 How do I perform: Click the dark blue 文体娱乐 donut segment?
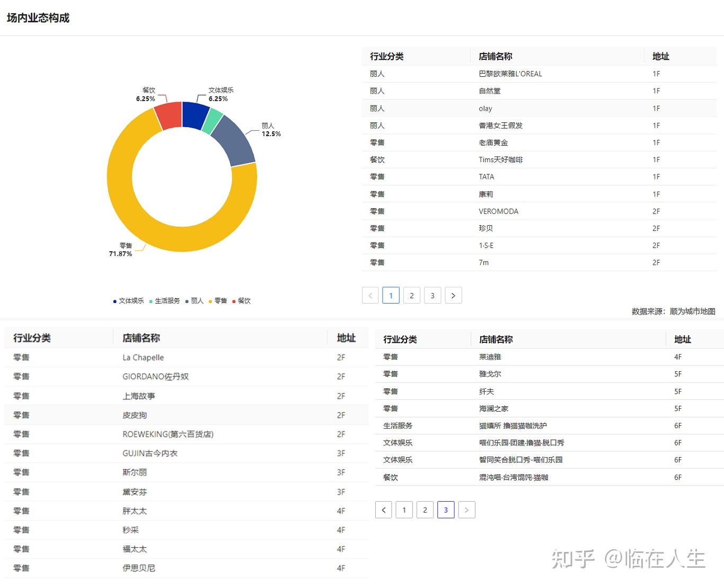click(194, 115)
